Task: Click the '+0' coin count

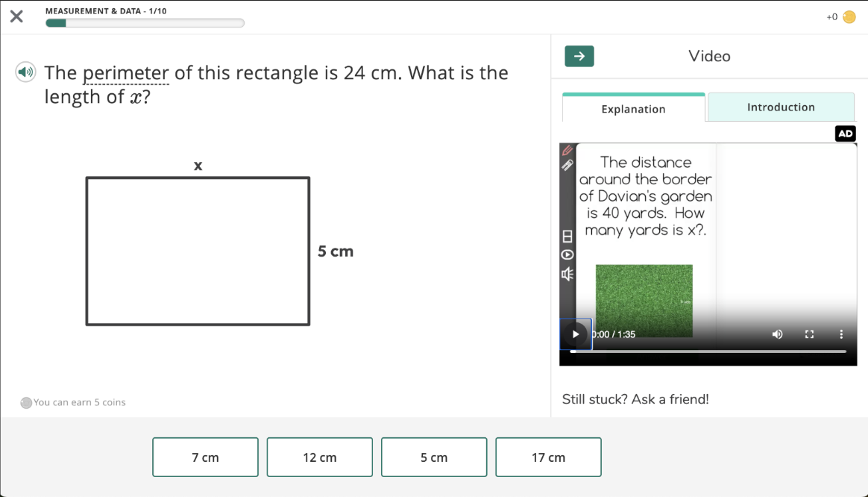Action: tap(831, 17)
